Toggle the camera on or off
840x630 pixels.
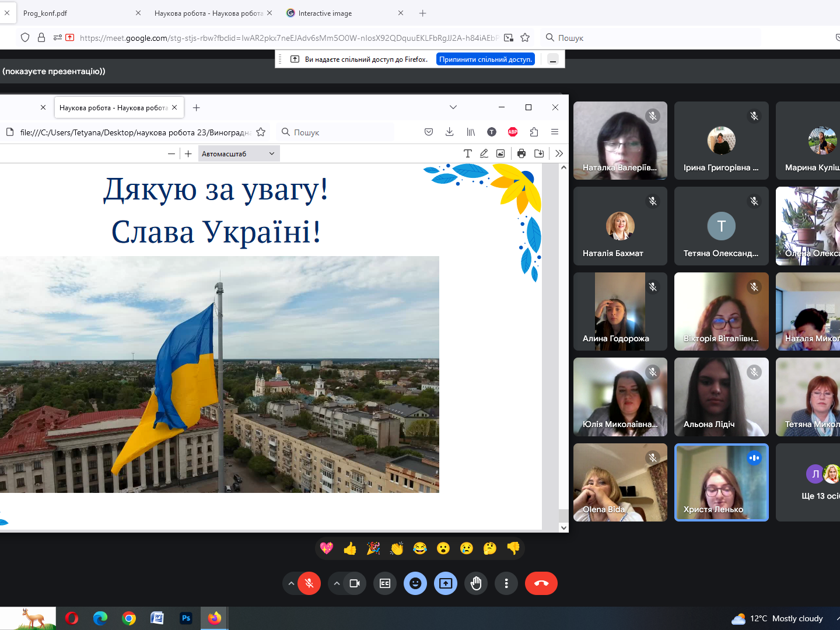tap(355, 583)
